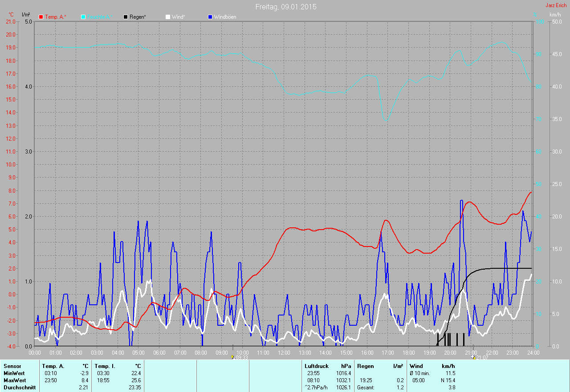
Task: Click the Jarz Erich label
Action: pos(556,5)
